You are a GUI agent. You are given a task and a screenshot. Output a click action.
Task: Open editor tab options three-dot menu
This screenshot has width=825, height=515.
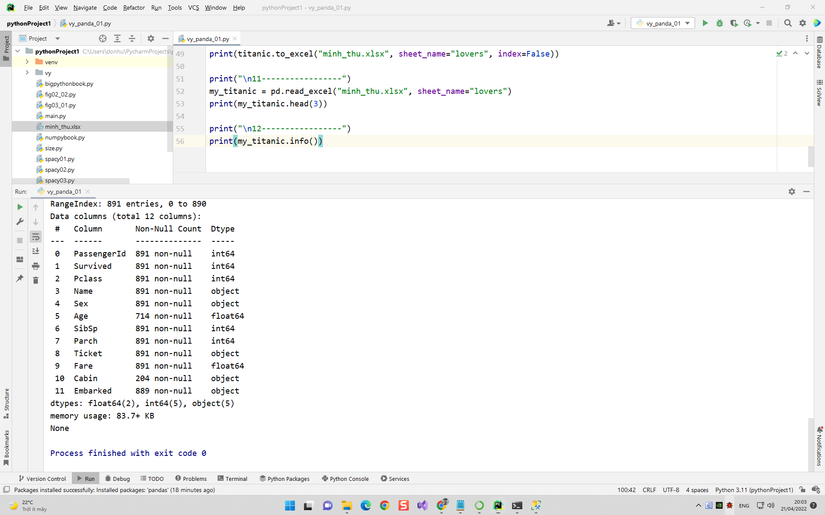807,38
